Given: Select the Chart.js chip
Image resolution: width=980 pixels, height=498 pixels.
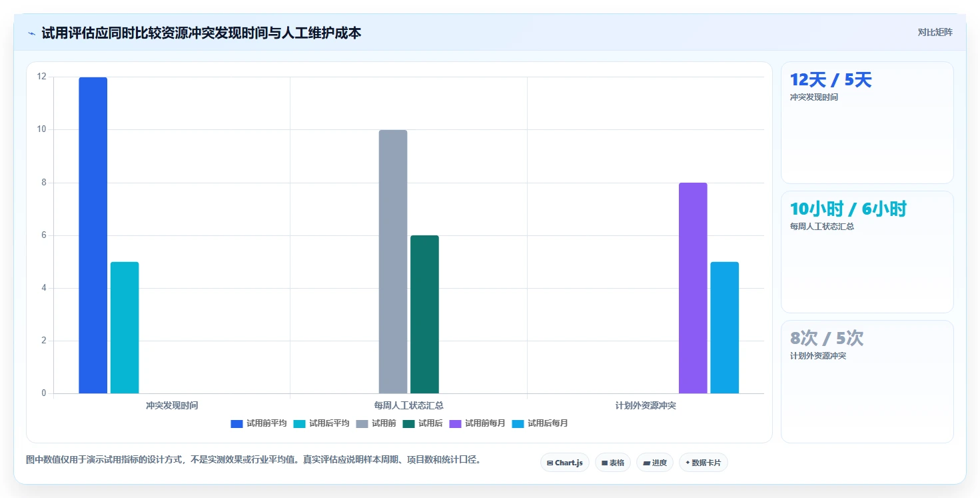Looking at the screenshot, I should [565, 463].
